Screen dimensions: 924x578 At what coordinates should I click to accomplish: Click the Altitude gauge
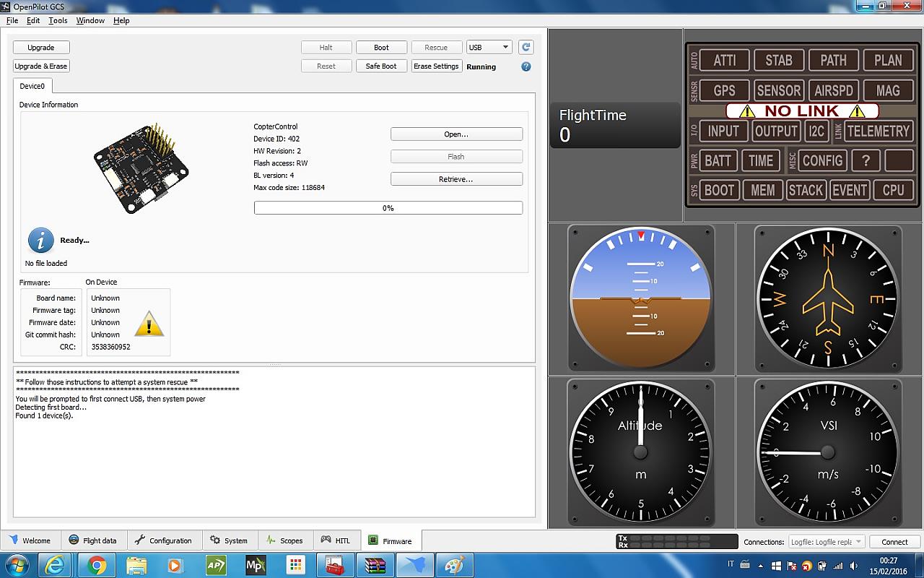[641, 452]
